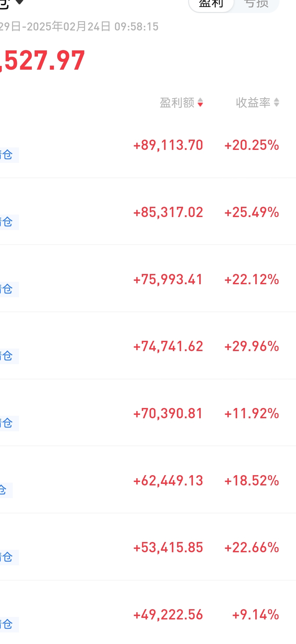Select the +29.96% return rate value
Viewport: 296px width, 644px height.
coord(251,346)
